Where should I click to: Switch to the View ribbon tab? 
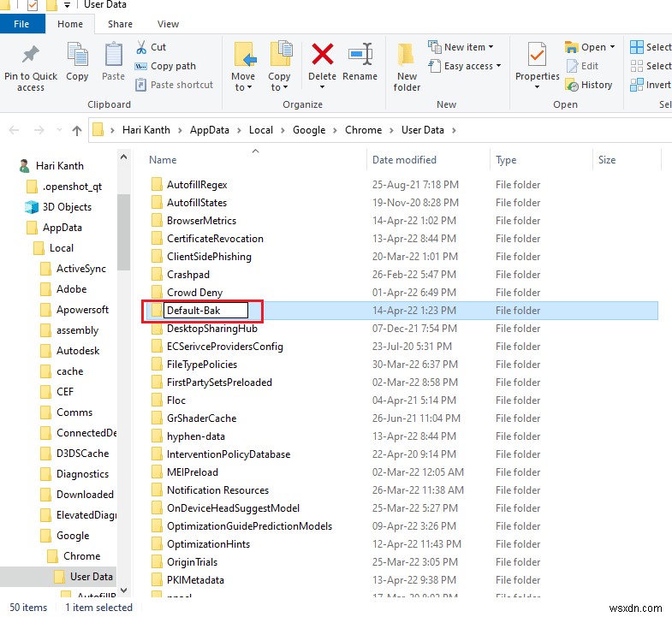[168, 24]
